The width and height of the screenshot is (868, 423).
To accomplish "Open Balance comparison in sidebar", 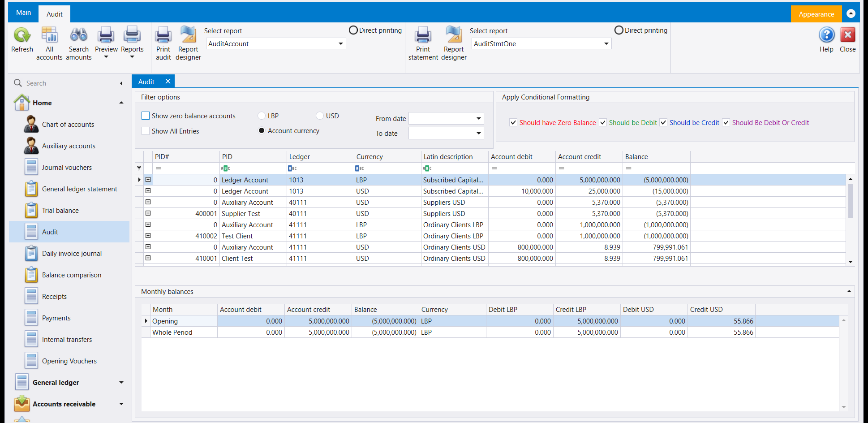I will (72, 275).
